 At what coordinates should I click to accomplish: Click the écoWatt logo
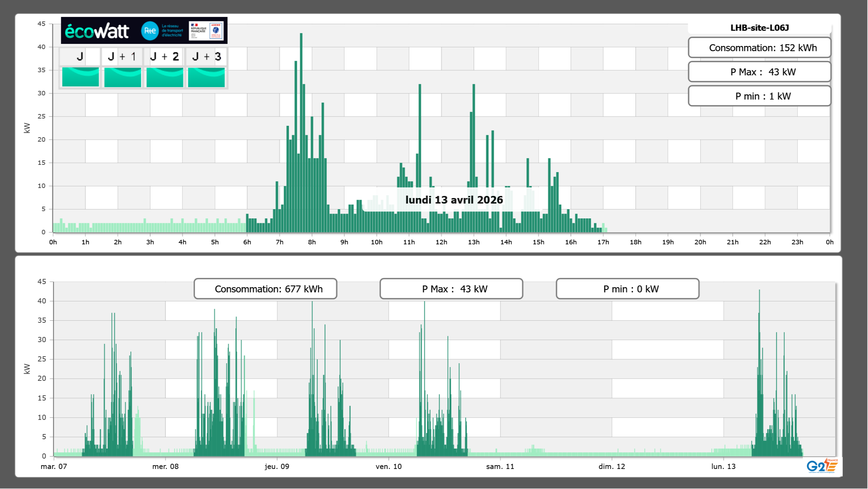click(x=97, y=31)
